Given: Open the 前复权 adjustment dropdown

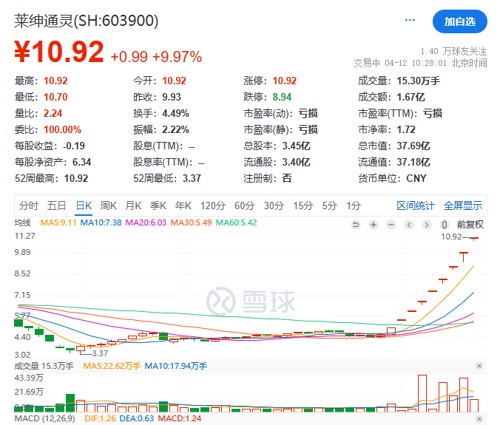Looking at the screenshot, I should pyautogui.click(x=470, y=225).
